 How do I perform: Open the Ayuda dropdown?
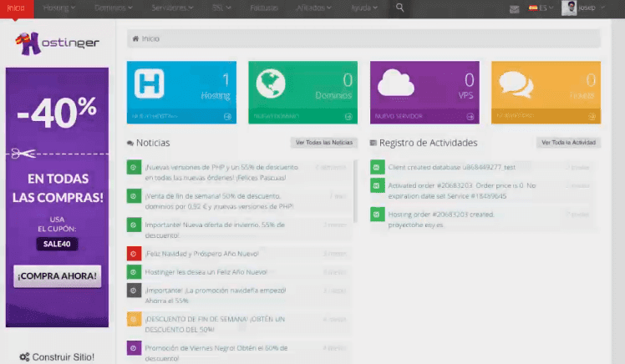364,8
